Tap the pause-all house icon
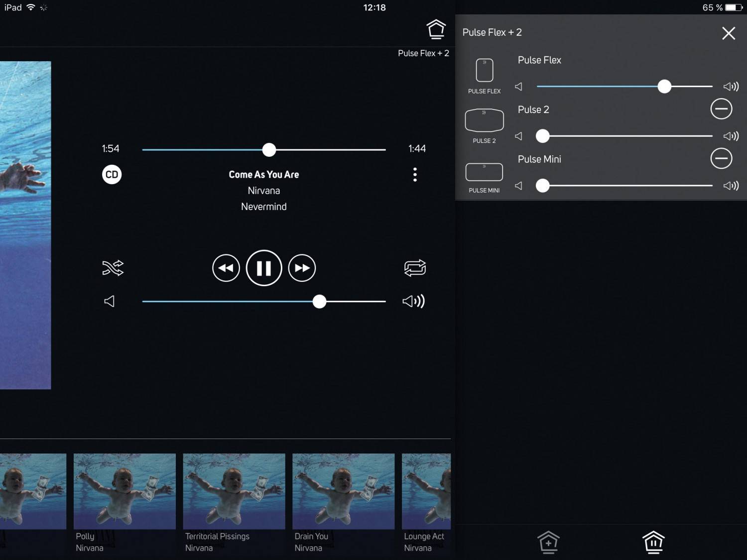747x560 pixels. coord(653,542)
